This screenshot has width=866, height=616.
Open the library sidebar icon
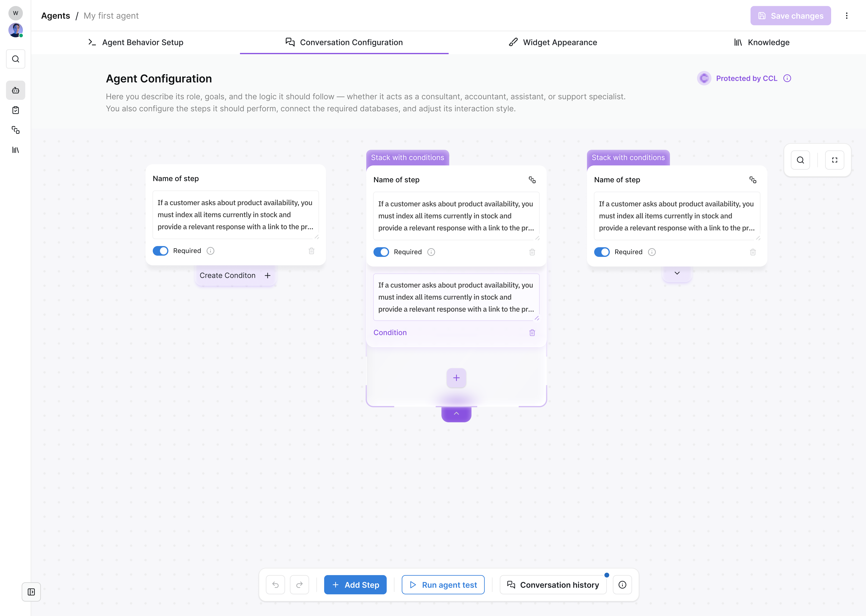coord(16,150)
